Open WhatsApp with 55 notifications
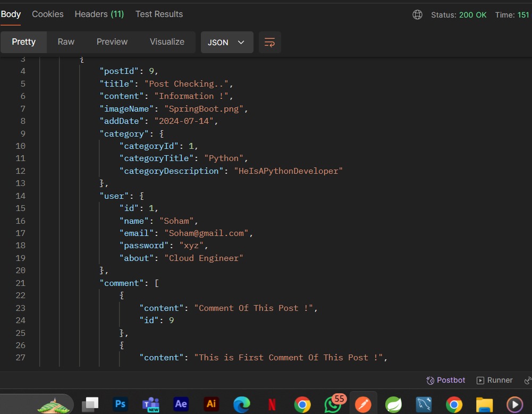 point(333,404)
